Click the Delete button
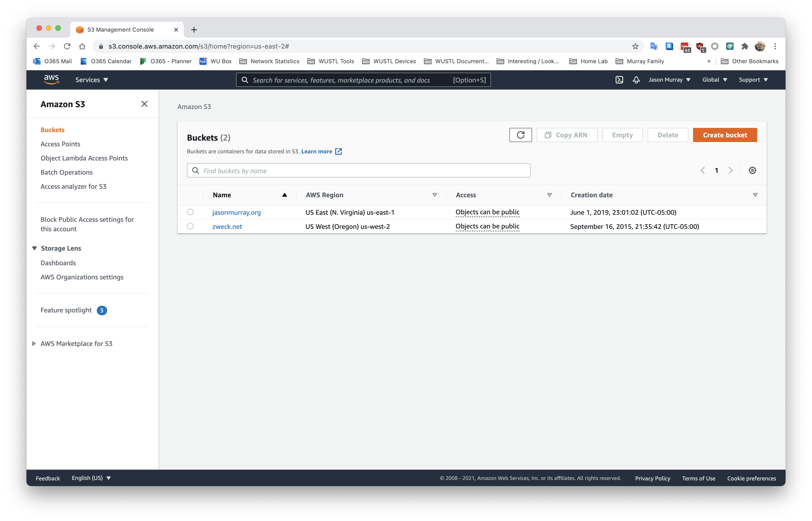 click(x=668, y=135)
